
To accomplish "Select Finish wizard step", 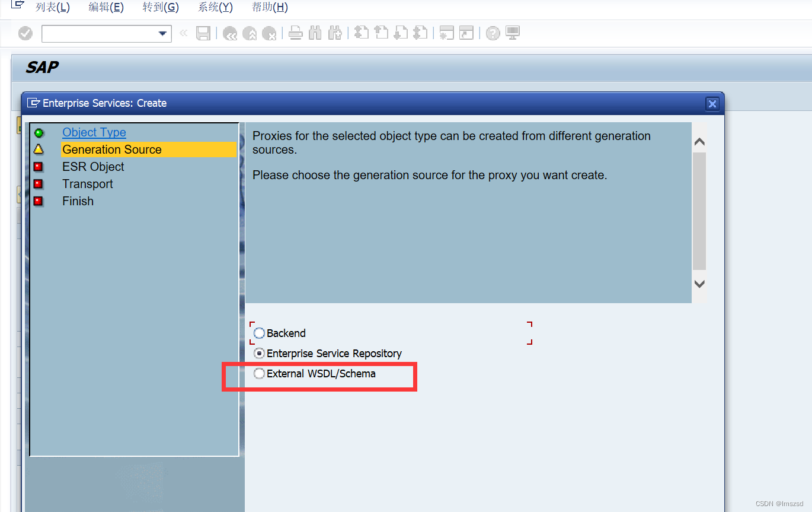I will [x=78, y=201].
